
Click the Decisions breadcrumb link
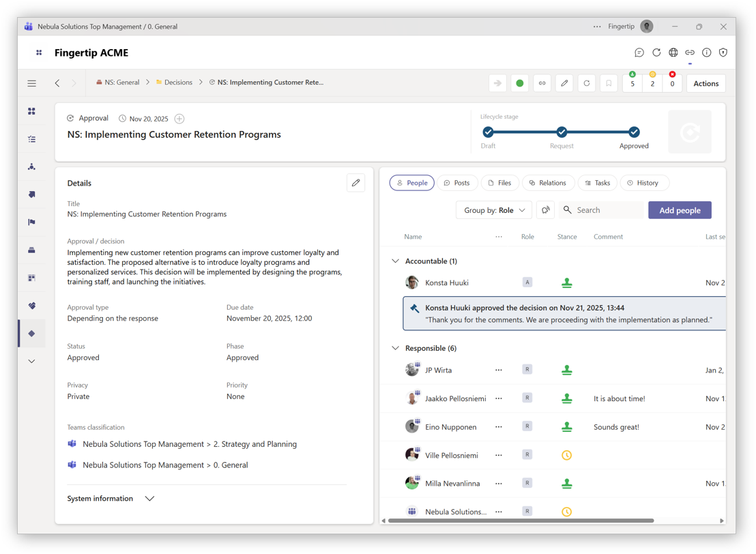point(178,83)
